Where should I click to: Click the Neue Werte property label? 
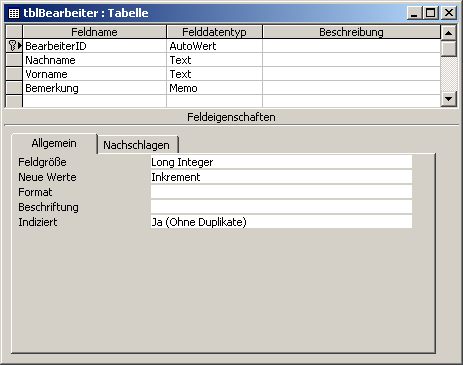pyautogui.click(x=47, y=177)
